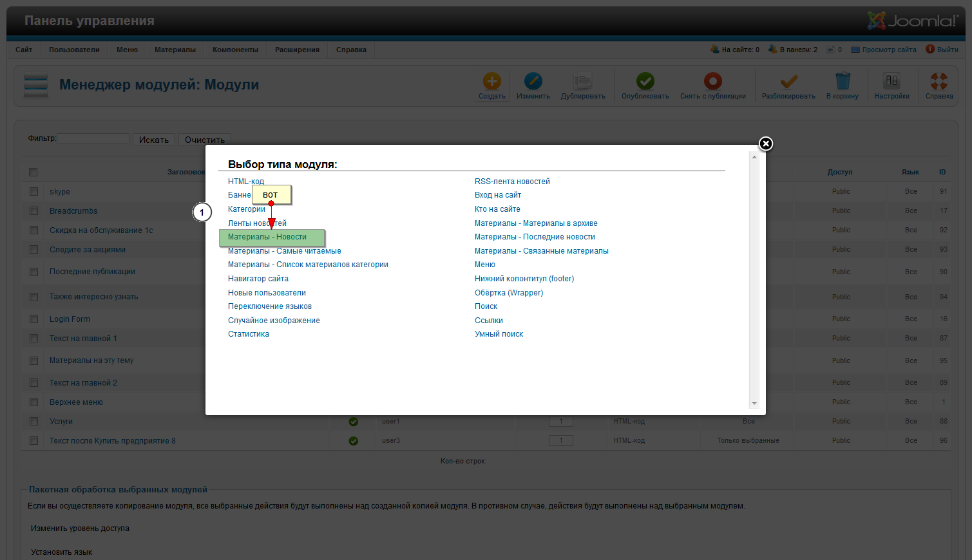
Task: Choose HTML-код module type in dialog
Action: [x=246, y=182]
